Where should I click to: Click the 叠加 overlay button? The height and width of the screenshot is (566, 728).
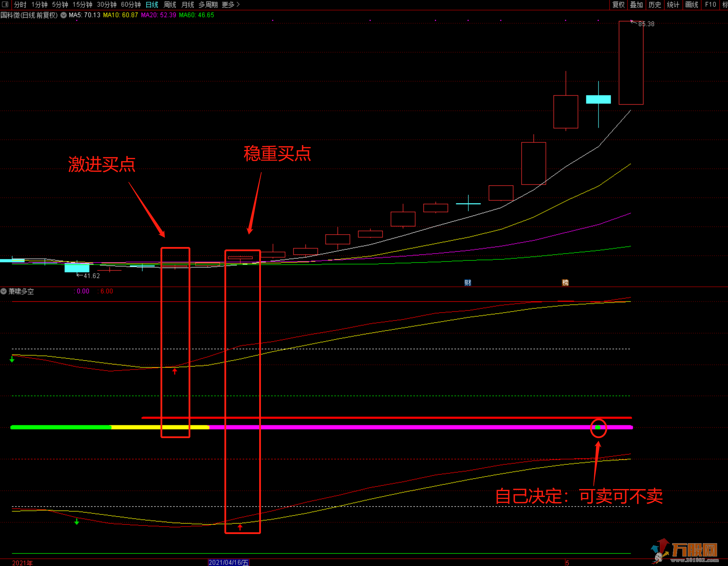(x=636, y=5)
